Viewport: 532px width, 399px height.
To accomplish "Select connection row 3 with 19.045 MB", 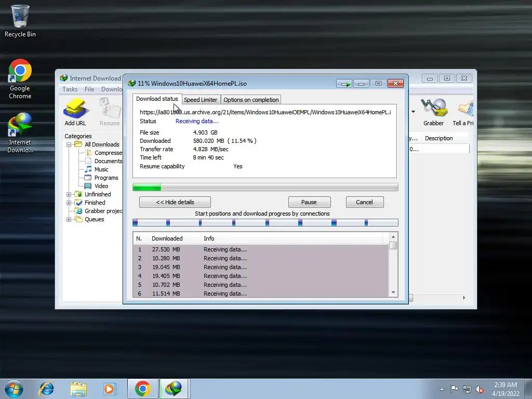I will pyautogui.click(x=261, y=267).
